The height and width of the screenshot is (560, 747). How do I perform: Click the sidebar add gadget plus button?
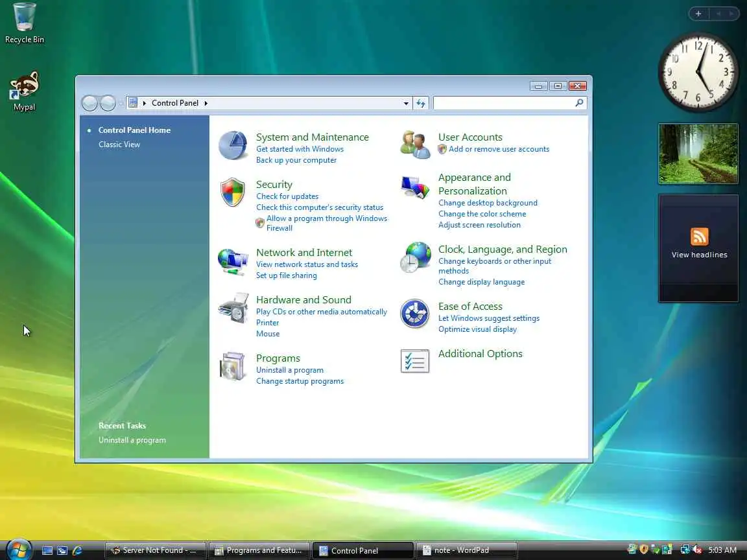coord(698,14)
